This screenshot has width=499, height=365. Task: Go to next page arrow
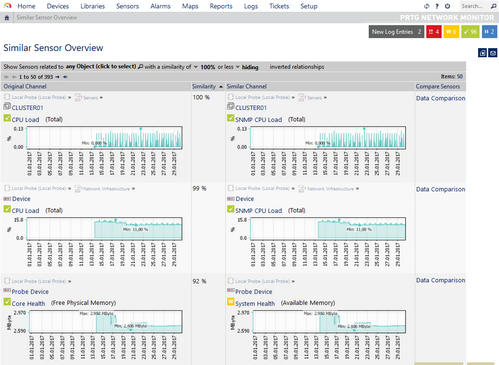point(57,77)
